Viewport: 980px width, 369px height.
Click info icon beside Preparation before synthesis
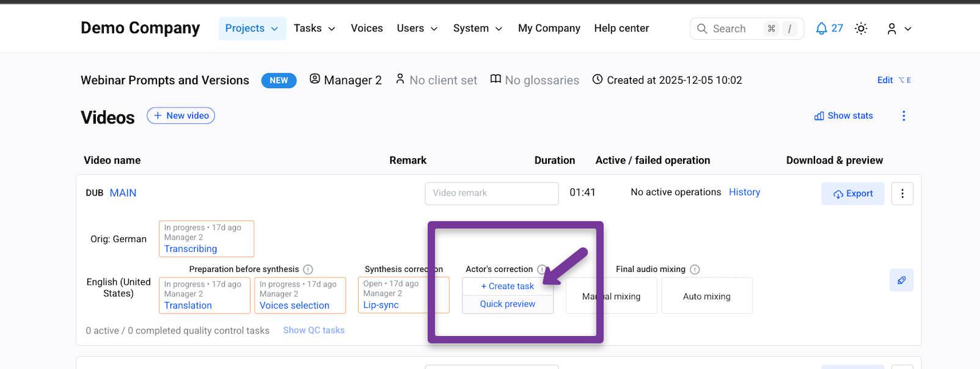coord(309,269)
